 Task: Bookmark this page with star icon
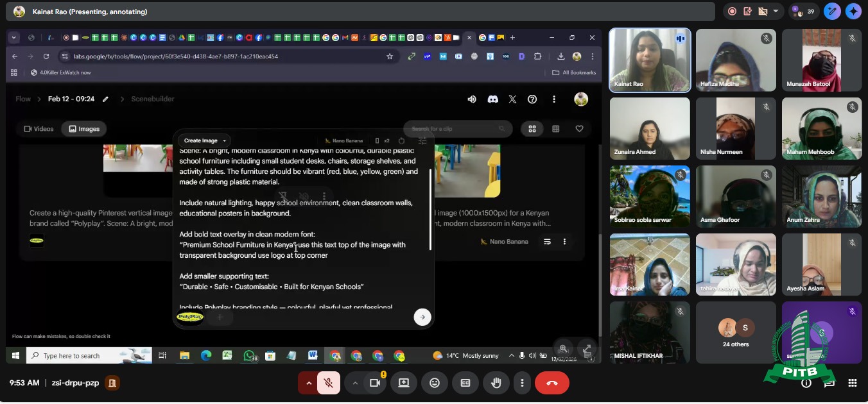pyautogui.click(x=389, y=56)
